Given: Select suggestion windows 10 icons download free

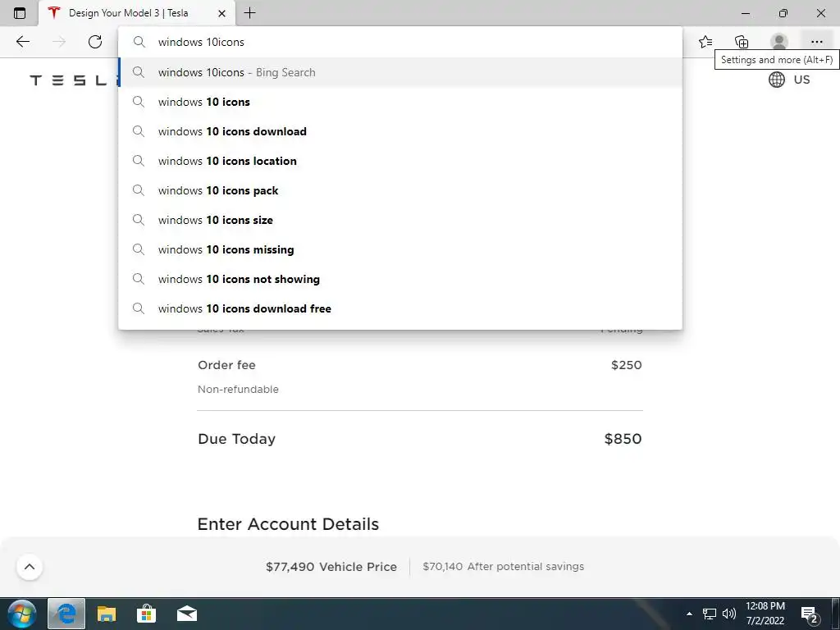Looking at the screenshot, I should 400,308.
